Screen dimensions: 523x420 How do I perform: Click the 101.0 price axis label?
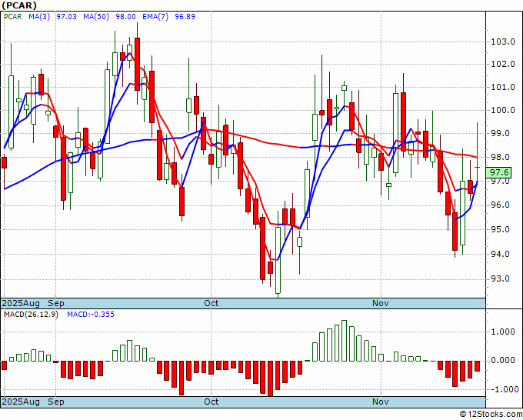(x=503, y=88)
